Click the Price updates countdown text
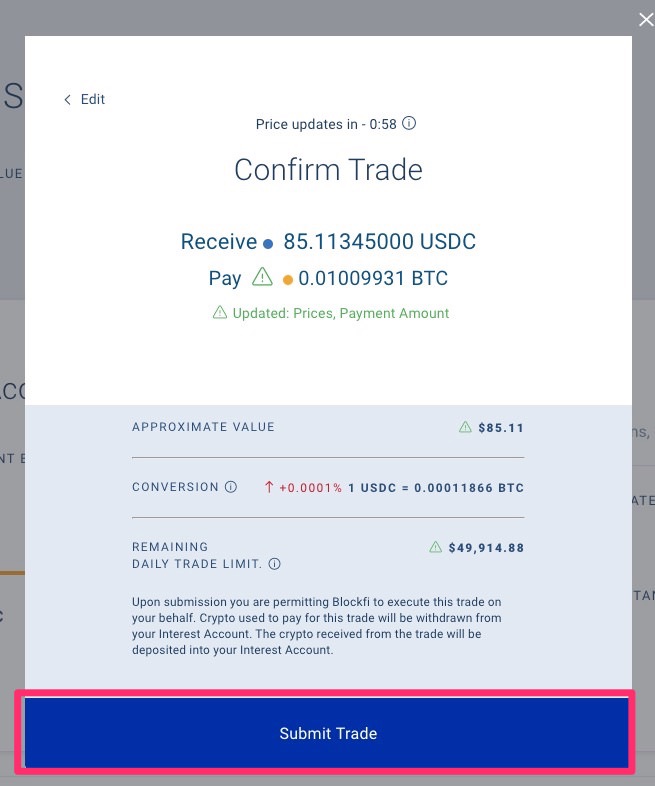 pos(326,125)
